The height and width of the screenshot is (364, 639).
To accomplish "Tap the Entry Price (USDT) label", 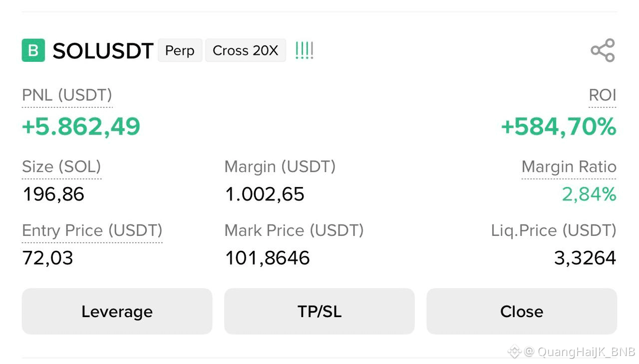I will pyautogui.click(x=92, y=230).
